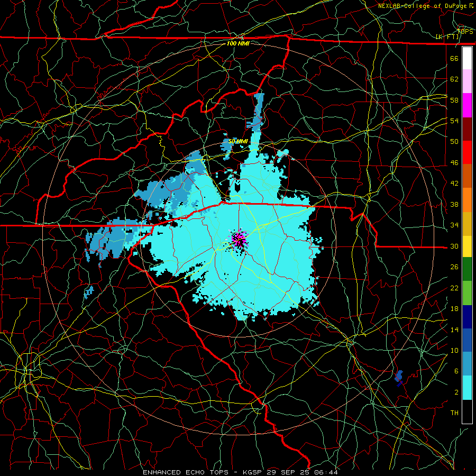Click the magenta legend swatch near 58
The width and height of the screenshot is (476, 476).
coord(467,105)
